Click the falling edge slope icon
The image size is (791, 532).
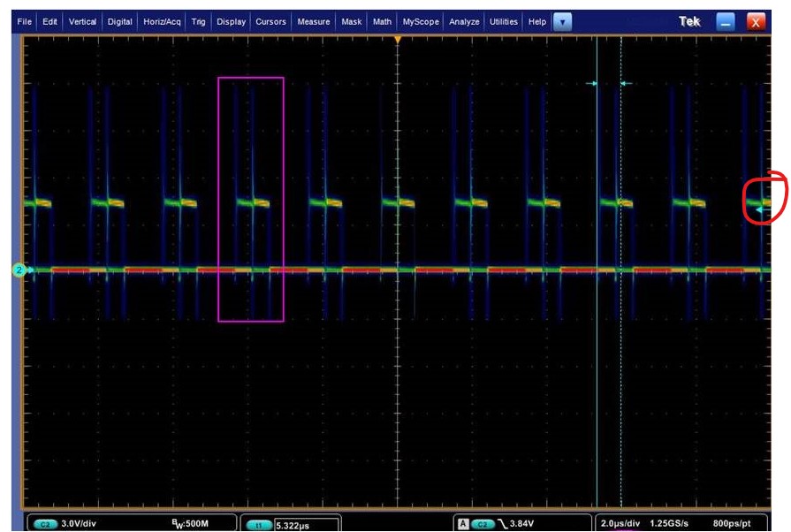pyautogui.click(x=503, y=524)
